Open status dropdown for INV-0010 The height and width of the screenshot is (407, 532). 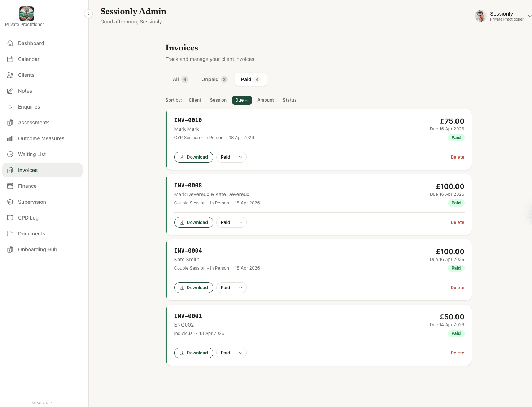(231, 157)
